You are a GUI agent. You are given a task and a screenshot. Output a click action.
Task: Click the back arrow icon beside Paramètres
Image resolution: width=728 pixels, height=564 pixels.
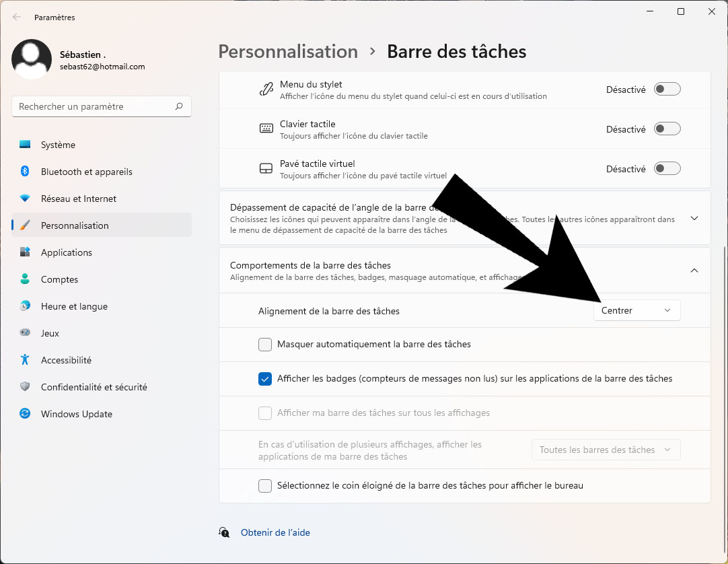pos(17,17)
